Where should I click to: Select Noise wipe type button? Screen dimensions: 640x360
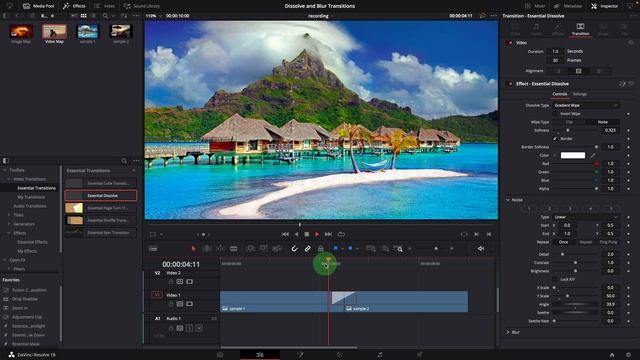(602, 122)
